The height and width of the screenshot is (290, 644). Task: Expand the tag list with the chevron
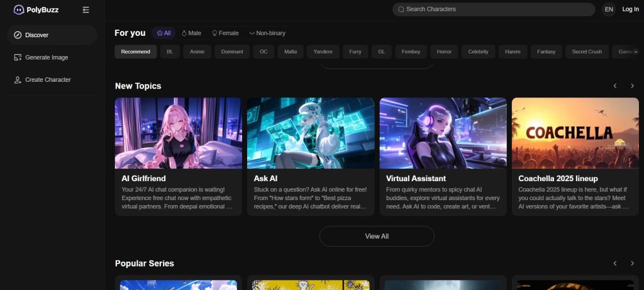tap(636, 52)
